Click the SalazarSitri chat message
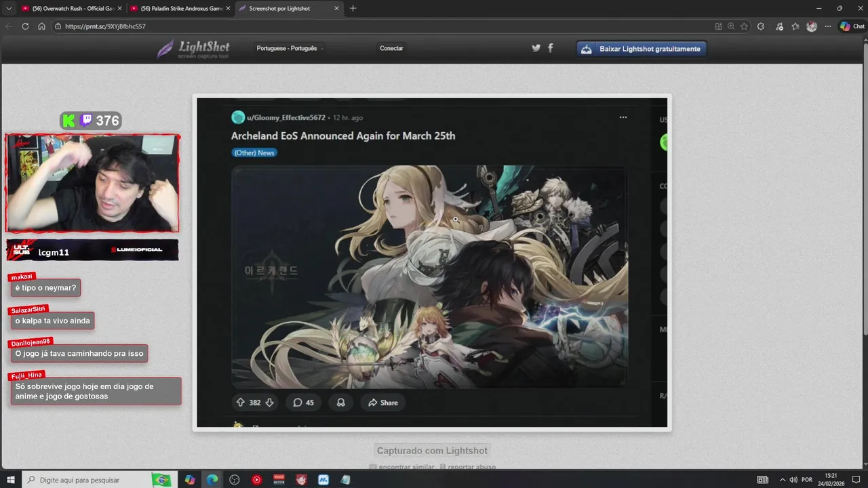Image resolution: width=868 pixels, height=488 pixels. coord(52,321)
